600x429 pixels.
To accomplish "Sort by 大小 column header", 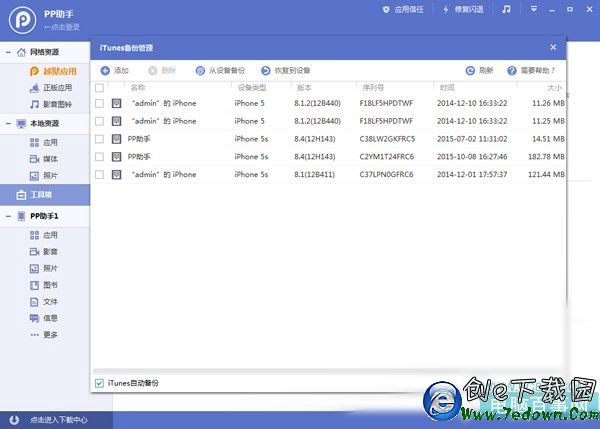I will [x=554, y=88].
